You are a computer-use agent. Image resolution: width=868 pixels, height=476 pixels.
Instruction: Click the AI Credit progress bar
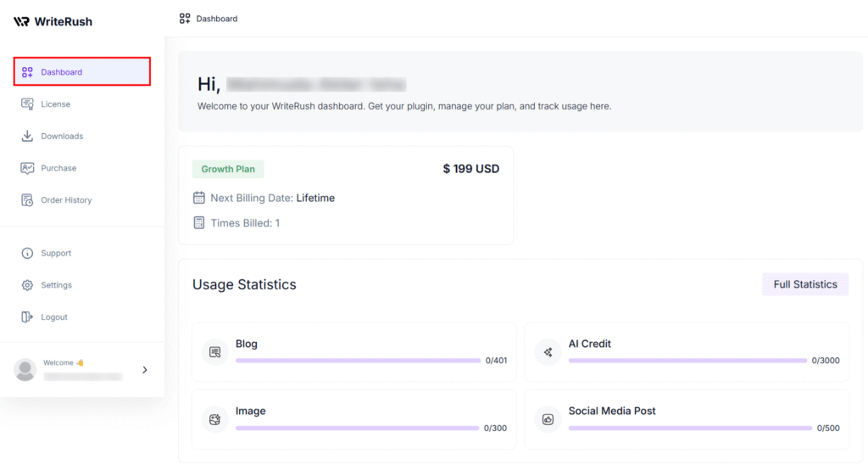[687, 361]
